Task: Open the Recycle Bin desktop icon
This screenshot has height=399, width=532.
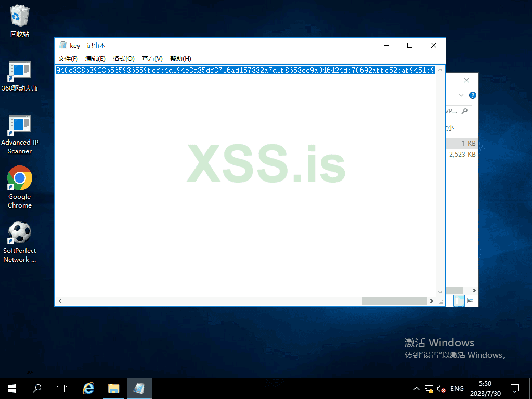Action: pyautogui.click(x=20, y=21)
